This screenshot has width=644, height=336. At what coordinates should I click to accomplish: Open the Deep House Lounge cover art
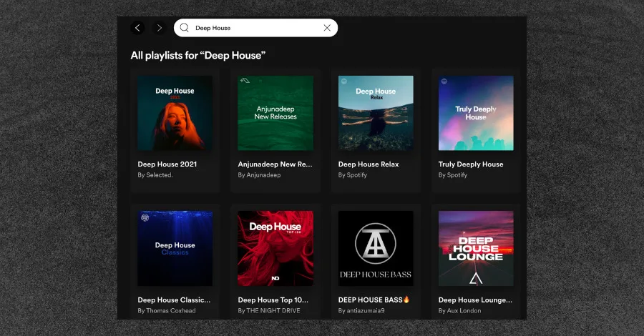click(476, 248)
